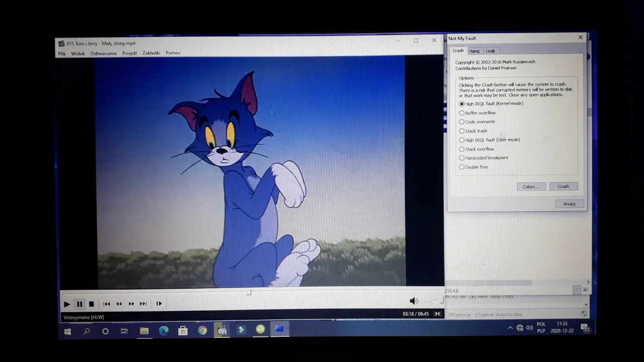This screenshot has width=644, height=362.
Task: Select Double free option
Action: pos(473,167)
